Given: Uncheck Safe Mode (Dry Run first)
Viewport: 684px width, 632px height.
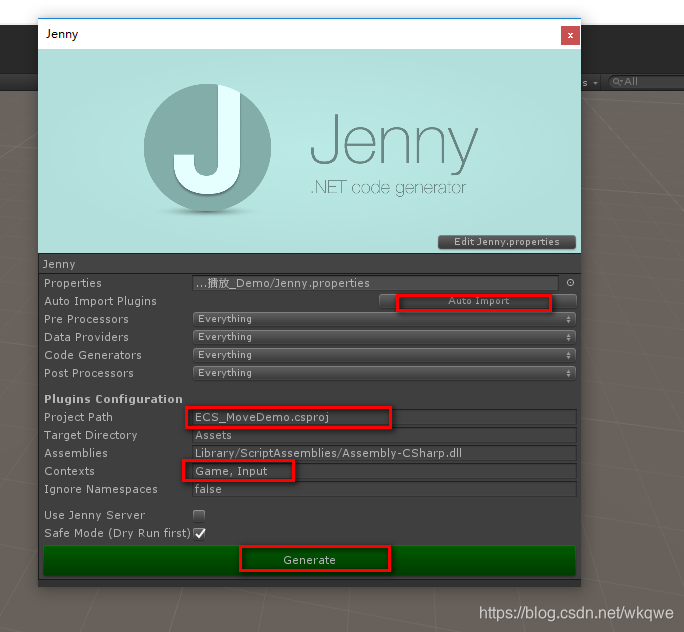Looking at the screenshot, I should pyautogui.click(x=199, y=533).
